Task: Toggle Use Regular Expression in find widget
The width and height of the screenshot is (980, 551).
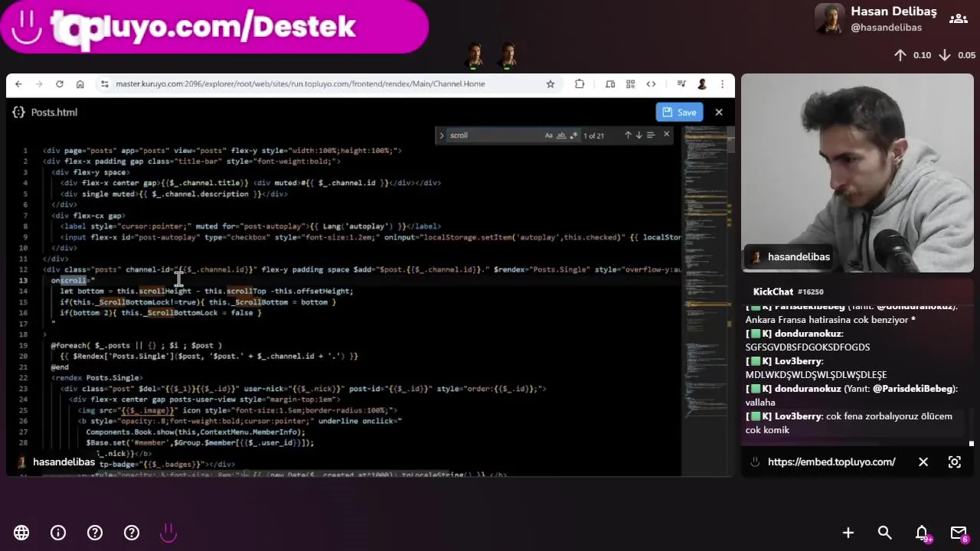Action: click(x=573, y=135)
